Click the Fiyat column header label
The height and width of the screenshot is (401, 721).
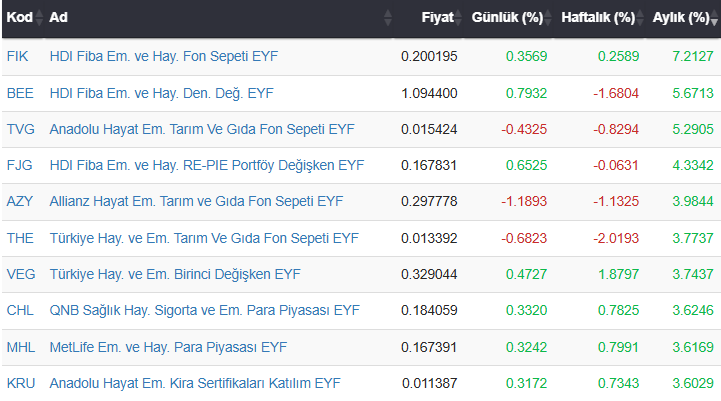coord(437,17)
